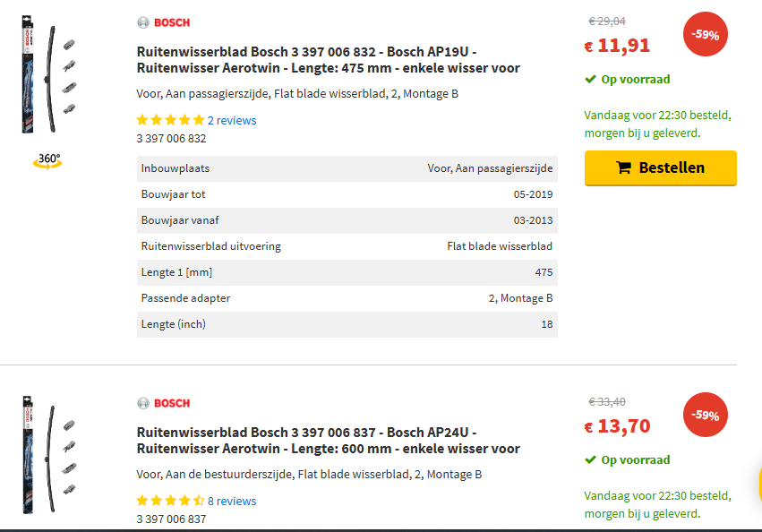Open the 8 reviews link
The height and width of the screenshot is (532, 762).
(232, 502)
